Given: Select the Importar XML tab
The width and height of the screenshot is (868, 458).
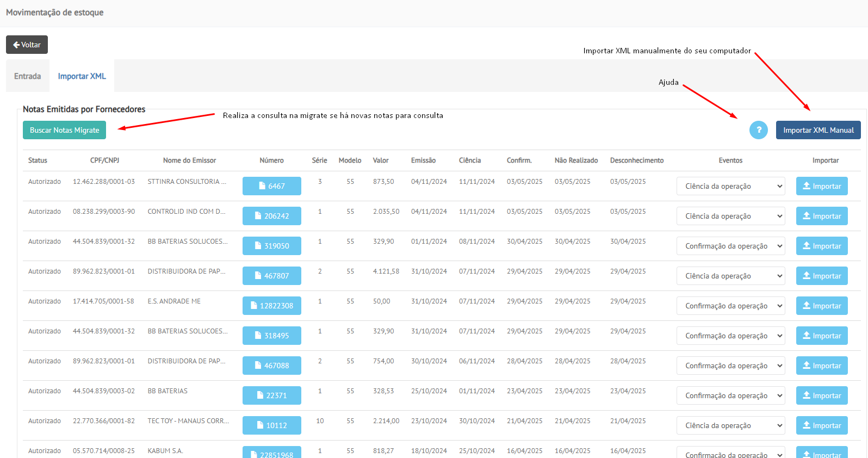Looking at the screenshot, I should click(x=82, y=76).
